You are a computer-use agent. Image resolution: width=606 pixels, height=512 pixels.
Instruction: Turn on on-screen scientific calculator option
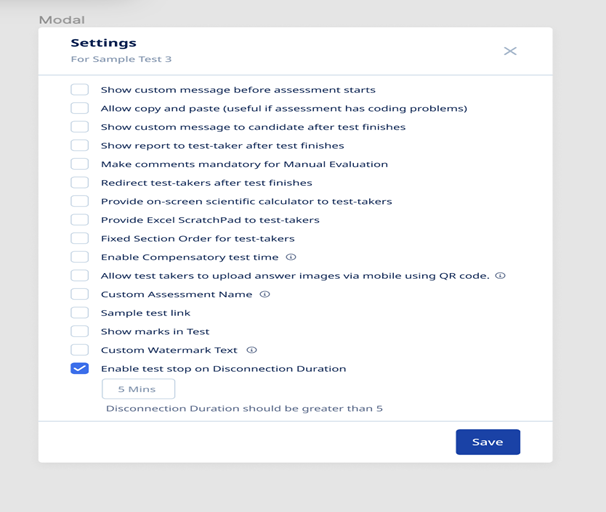tap(80, 201)
